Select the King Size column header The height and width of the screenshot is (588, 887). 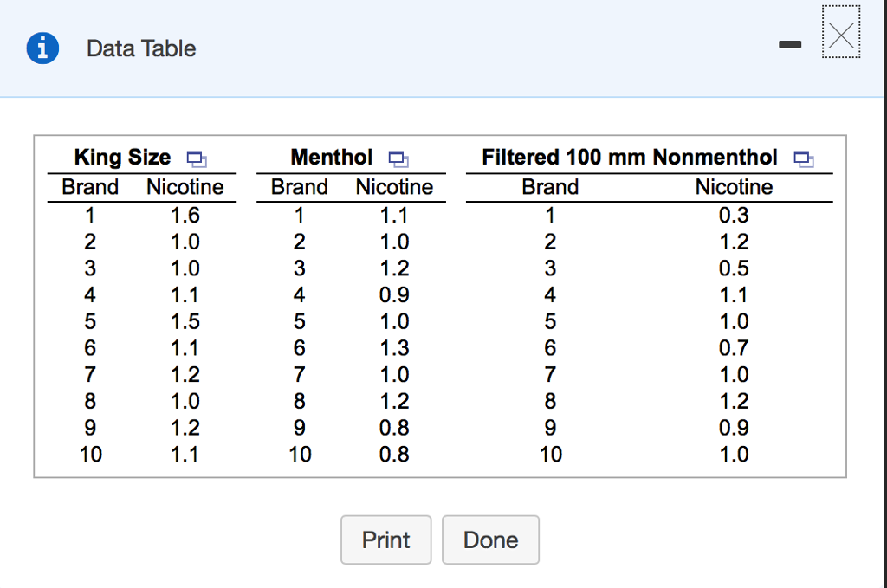[121, 157]
